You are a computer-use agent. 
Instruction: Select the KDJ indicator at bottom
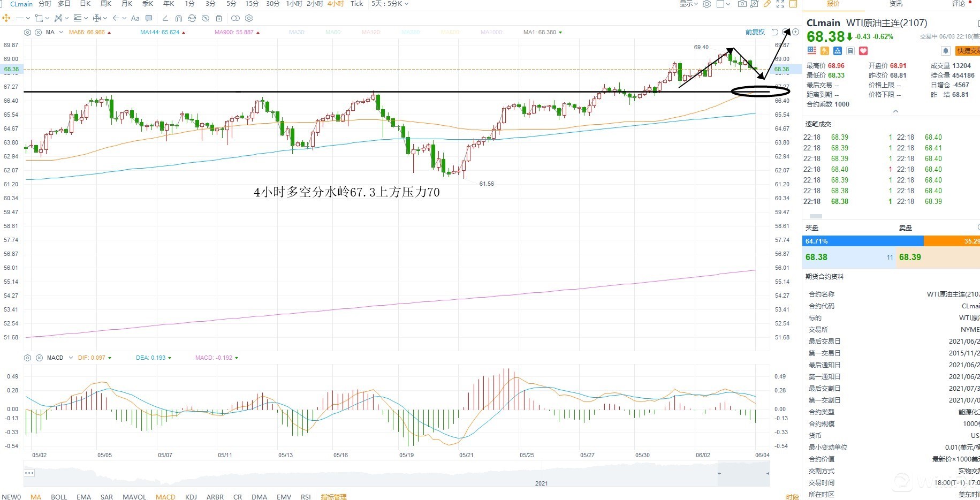tap(191, 497)
